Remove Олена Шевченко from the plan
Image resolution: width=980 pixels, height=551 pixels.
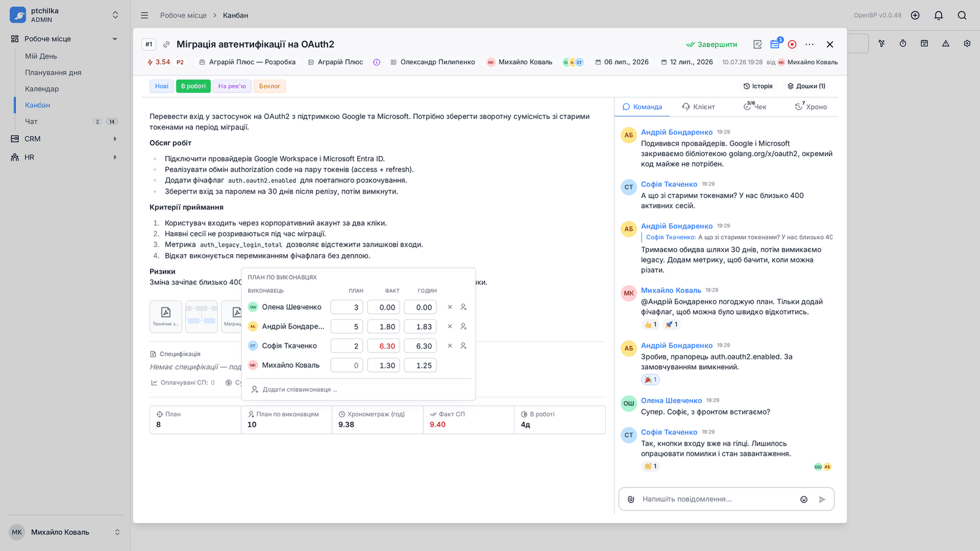click(450, 307)
